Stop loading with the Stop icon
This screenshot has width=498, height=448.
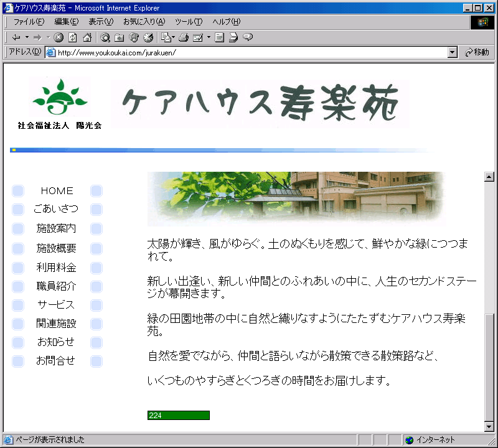tap(59, 37)
